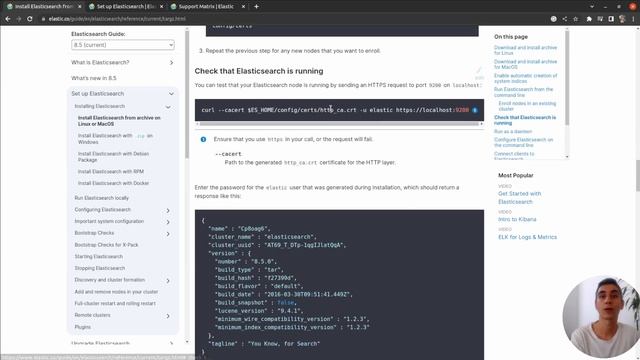Viewport: 640px width, 360px height.
Task: Switch to Support Matrix tab
Action: (x=207, y=7)
